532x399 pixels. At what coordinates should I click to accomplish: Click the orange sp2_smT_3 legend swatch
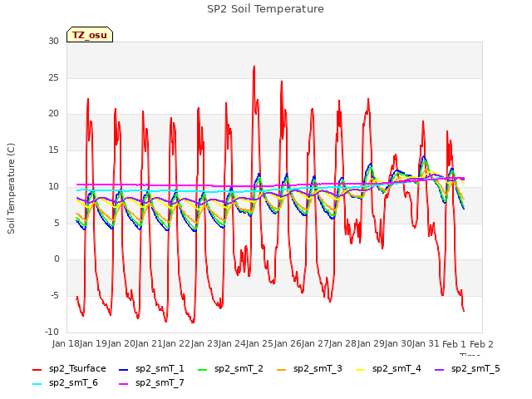(282, 369)
